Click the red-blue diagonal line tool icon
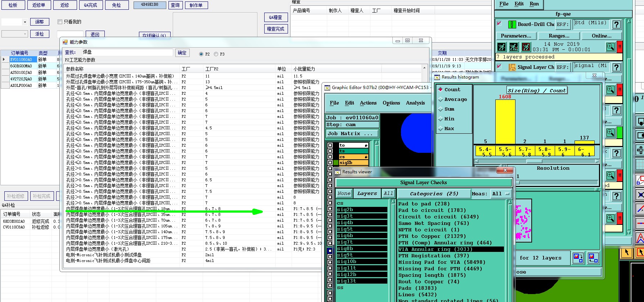This screenshot has width=644, height=302. pos(640,209)
